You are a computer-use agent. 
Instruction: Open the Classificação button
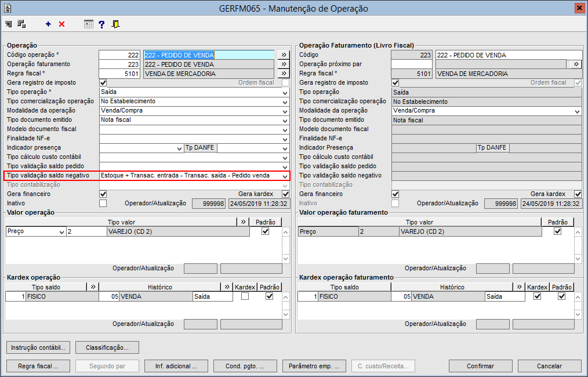tap(107, 347)
